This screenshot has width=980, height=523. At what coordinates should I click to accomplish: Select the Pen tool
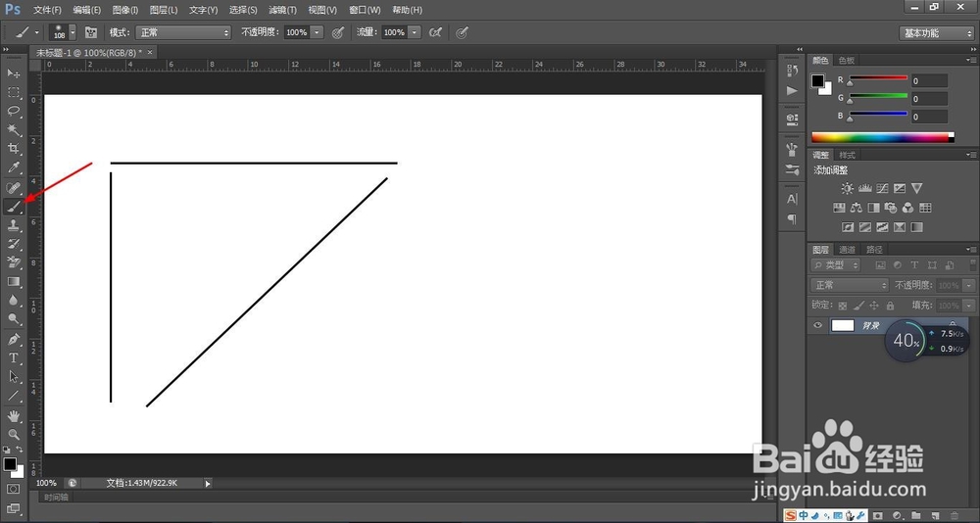click(x=13, y=340)
